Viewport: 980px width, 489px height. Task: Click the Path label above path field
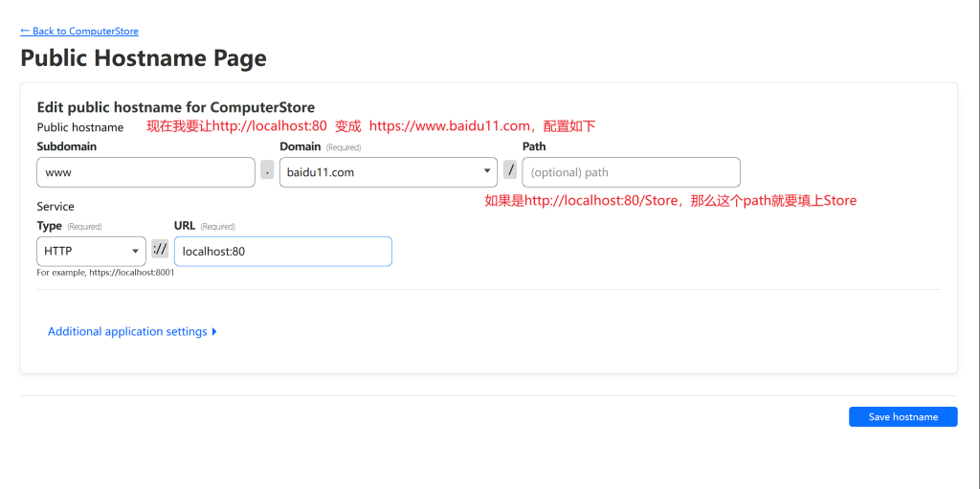pyautogui.click(x=534, y=146)
